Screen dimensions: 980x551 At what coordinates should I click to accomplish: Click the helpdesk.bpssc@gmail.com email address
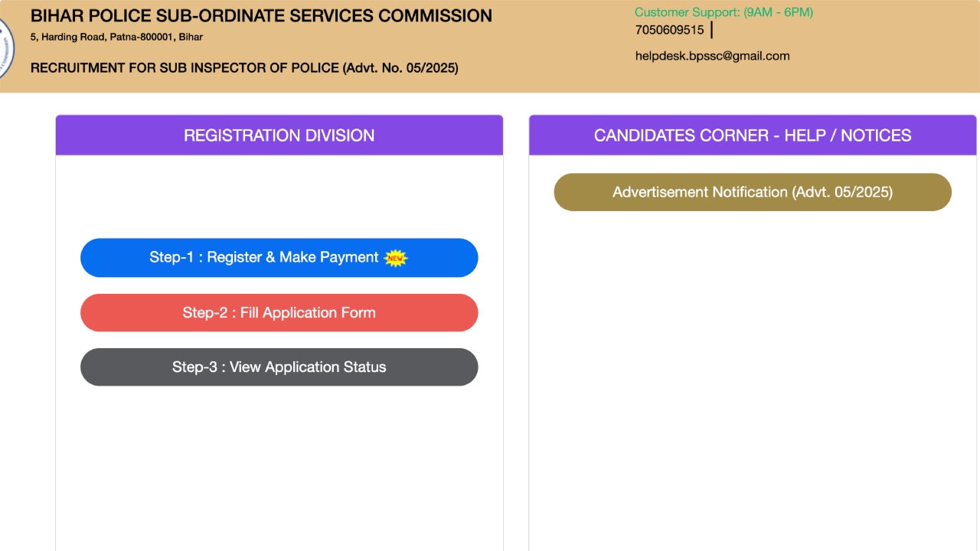[712, 56]
